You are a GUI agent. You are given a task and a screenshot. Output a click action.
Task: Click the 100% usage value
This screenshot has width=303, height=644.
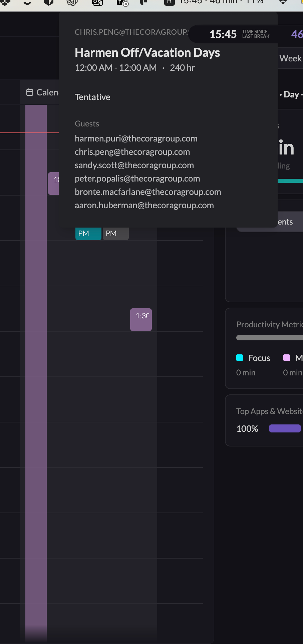(x=247, y=429)
